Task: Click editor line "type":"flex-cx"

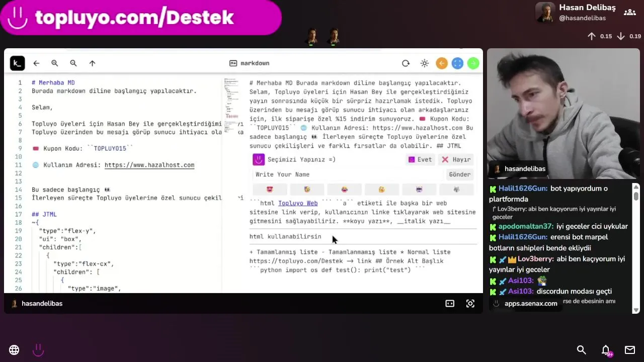Action: click(x=84, y=263)
